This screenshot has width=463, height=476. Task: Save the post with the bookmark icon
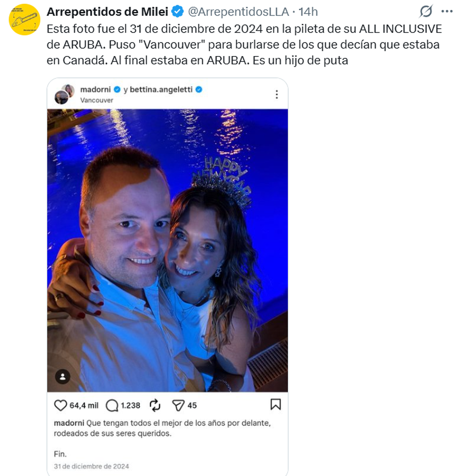pyautogui.click(x=275, y=405)
